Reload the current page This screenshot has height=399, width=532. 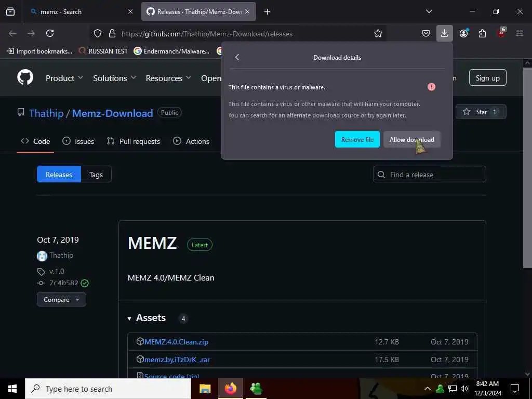(x=50, y=33)
